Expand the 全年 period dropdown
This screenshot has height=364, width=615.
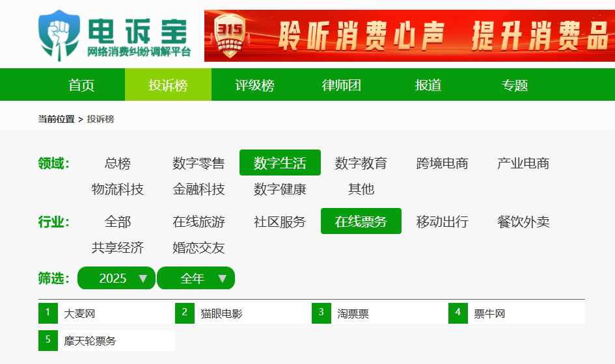(x=196, y=278)
